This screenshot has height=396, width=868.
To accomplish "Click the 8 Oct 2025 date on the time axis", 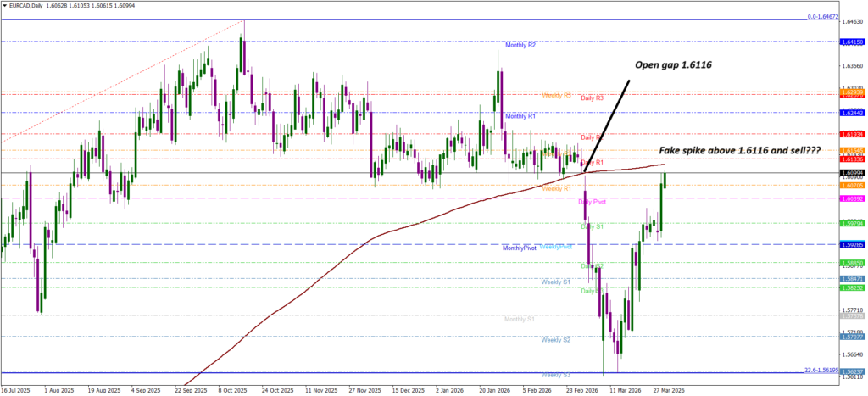I will coord(231,391).
